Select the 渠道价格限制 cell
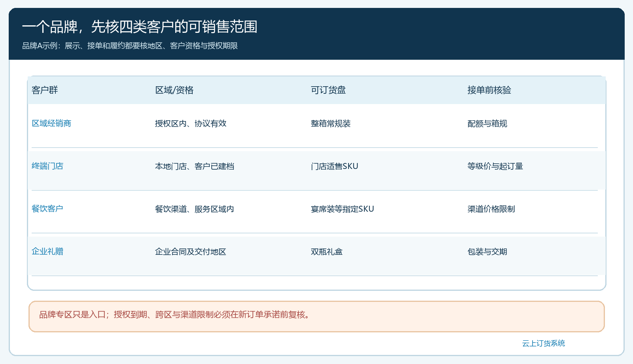Image resolution: width=633 pixels, height=364 pixels. (x=491, y=209)
